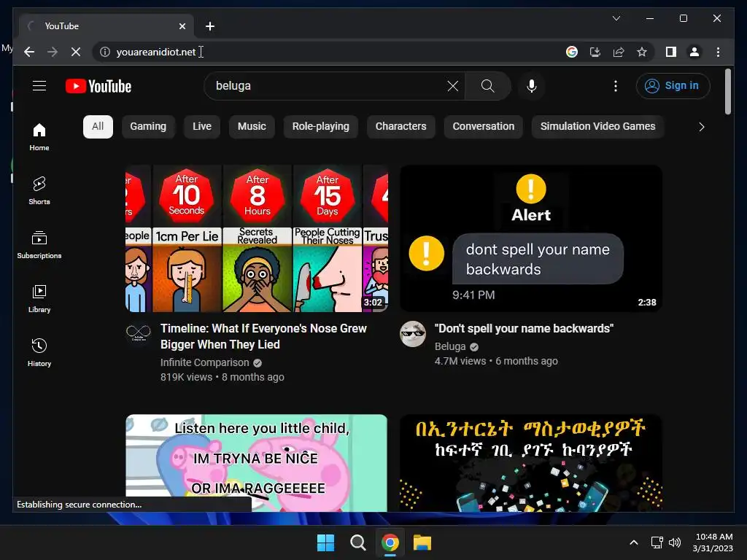The width and height of the screenshot is (747, 560).
Task: Open network icon in system tray
Action: tap(657, 542)
